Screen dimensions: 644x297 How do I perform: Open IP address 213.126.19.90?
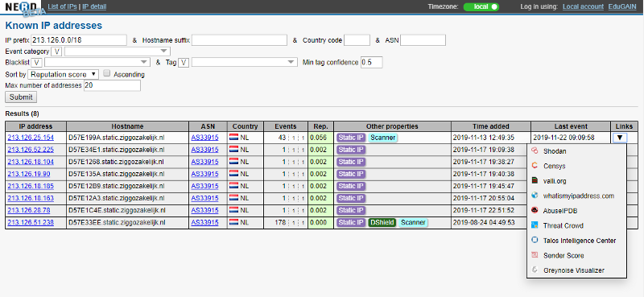29,174
